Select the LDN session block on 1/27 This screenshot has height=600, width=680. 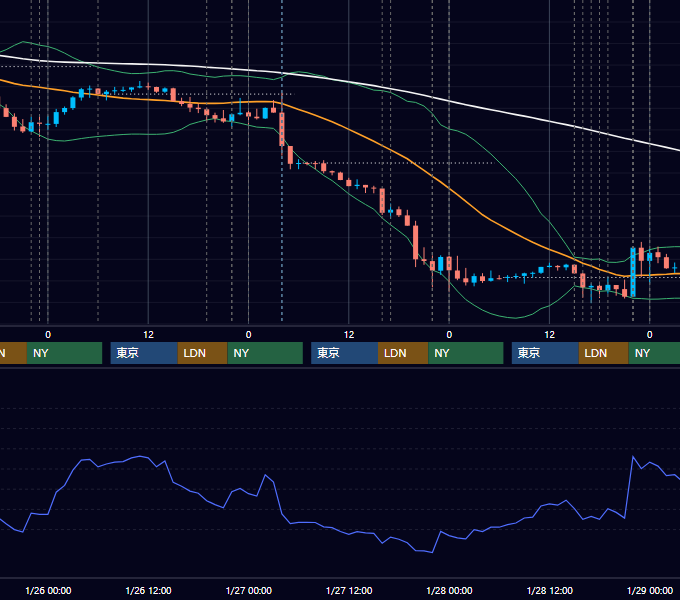(x=403, y=353)
